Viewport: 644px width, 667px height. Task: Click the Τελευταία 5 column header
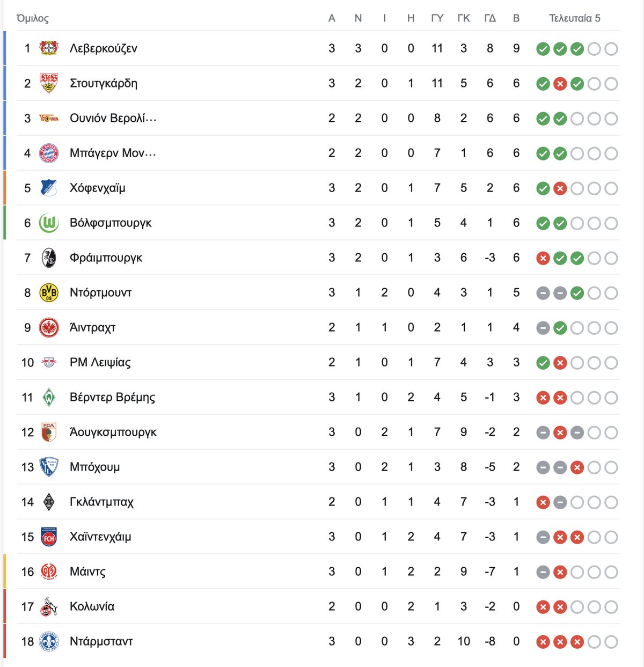point(575,18)
